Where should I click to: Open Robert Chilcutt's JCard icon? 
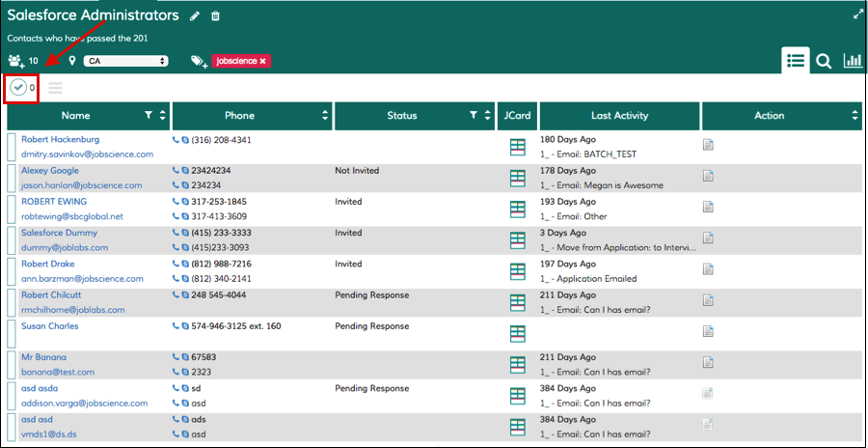click(518, 302)
